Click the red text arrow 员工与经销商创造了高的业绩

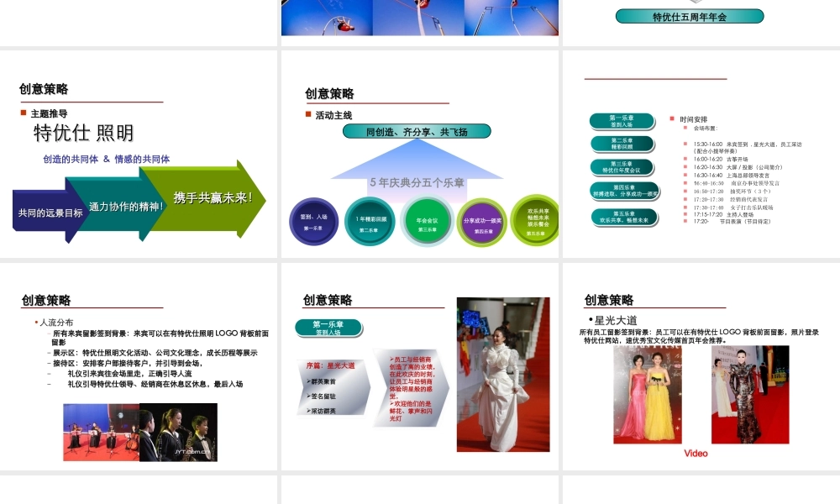(x=412, y=388)
